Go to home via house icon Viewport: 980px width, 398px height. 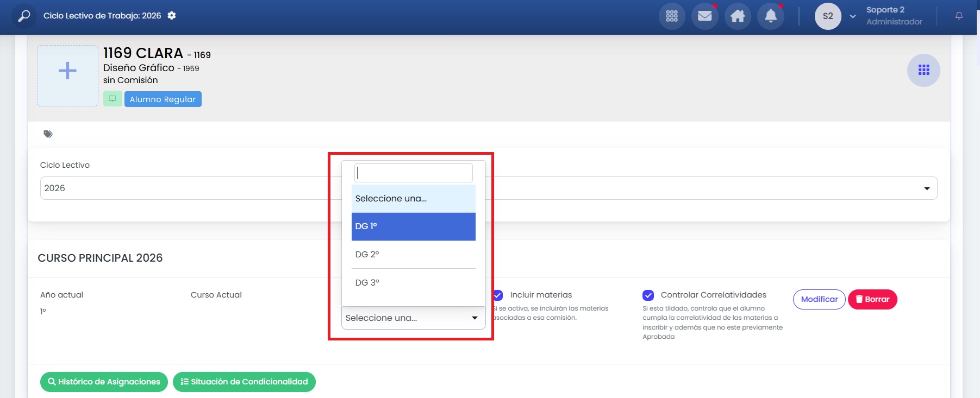click(x=738, y=16)
